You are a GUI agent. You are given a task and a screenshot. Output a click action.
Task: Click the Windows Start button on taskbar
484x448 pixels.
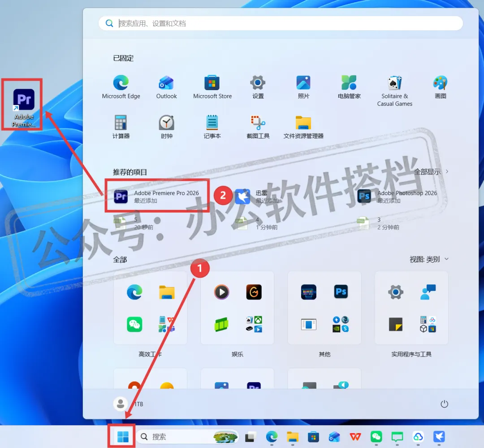pos(123,437)
